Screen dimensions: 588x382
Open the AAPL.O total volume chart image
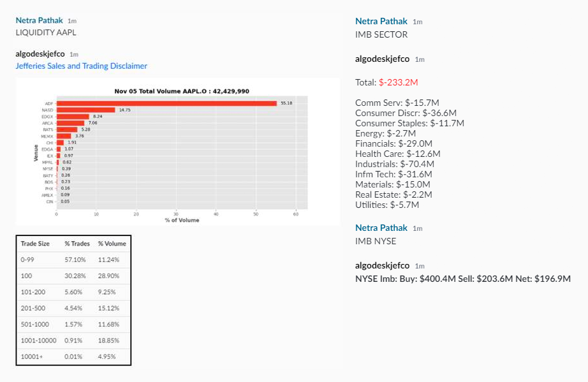(177, 152)
